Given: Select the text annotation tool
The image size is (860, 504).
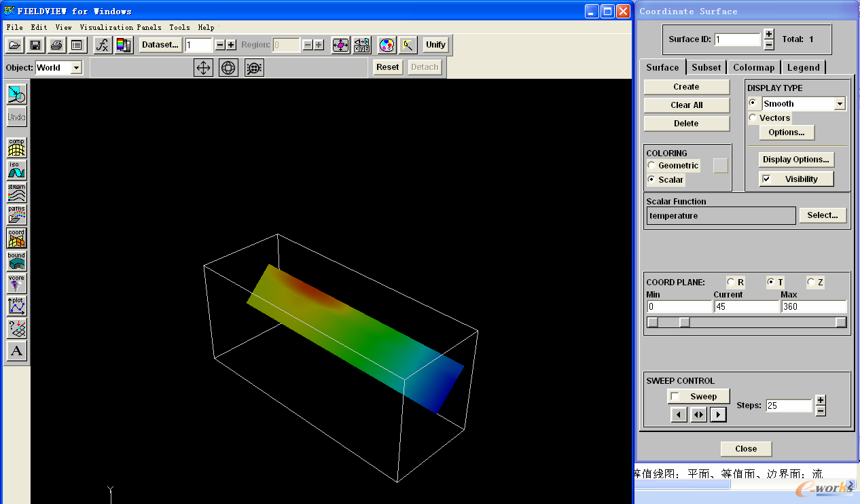Looking at the screenshot, I should (x=16, y=351).
